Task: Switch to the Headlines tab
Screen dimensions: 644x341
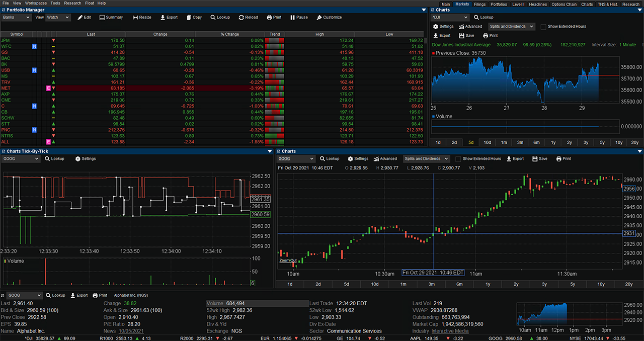Action: [538, 4]
